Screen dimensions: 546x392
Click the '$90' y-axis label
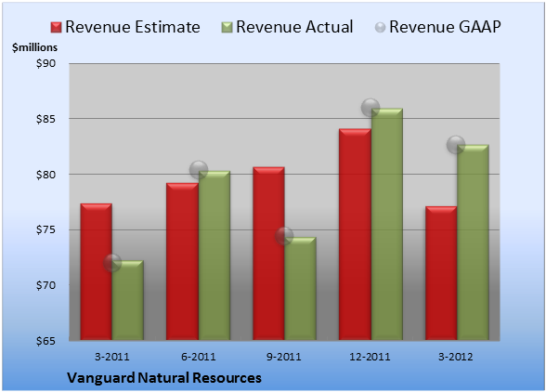[45, 63]
